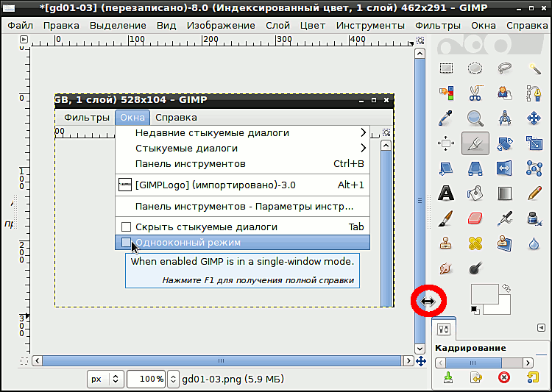Select the Alignment tool

[x=446, y=143]
